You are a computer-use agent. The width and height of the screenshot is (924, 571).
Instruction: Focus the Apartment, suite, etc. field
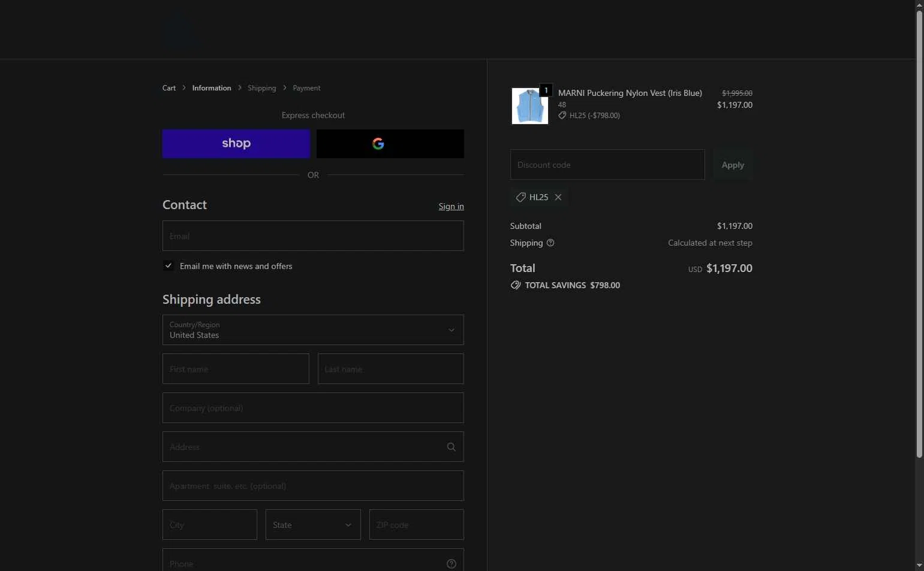(313, 486)
